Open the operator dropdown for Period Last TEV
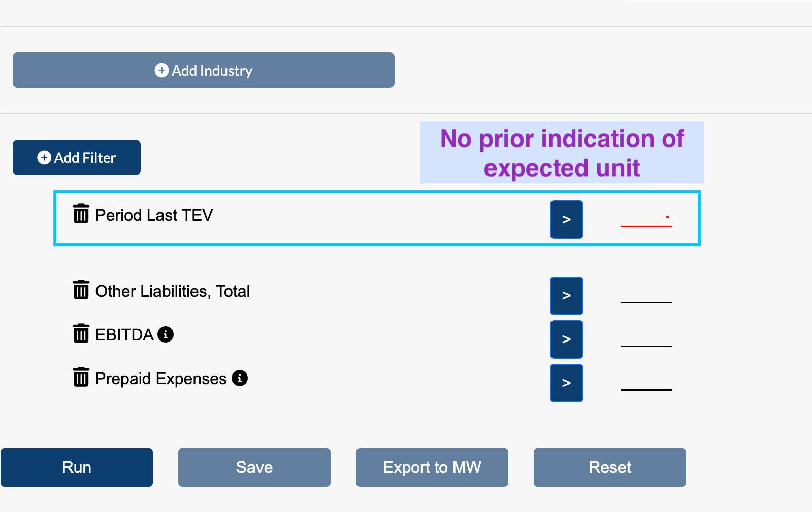 click(x=566, y=220)
